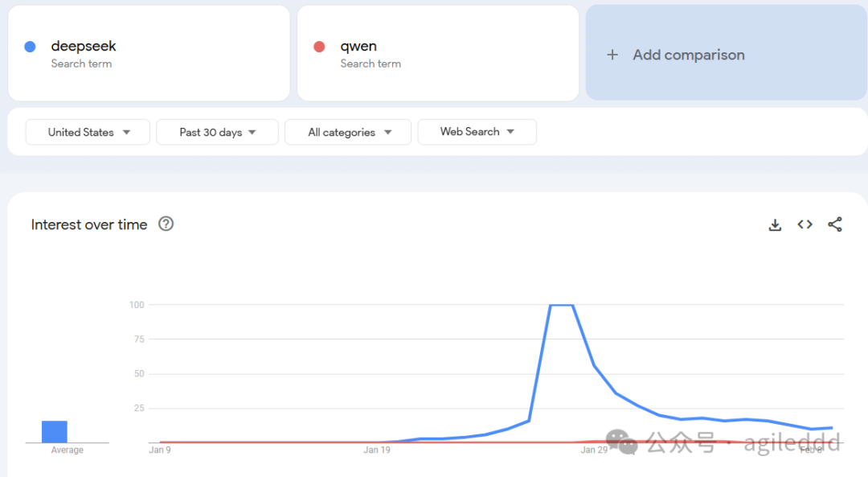
Task: Click the blue Average bar
Action: pyautogui.click(x=55, y=432)
